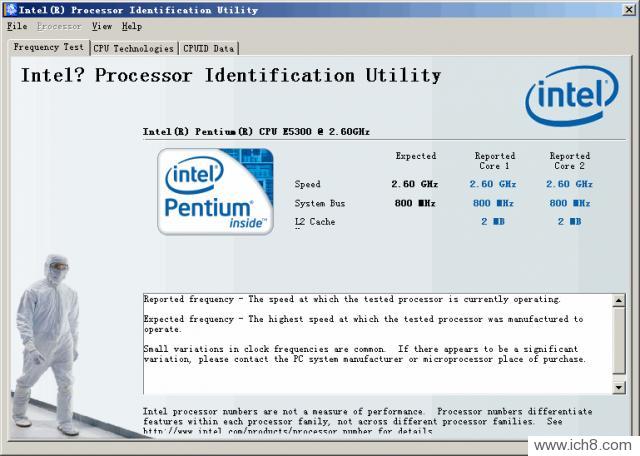Click the Reported Core 2 header
The height and width of the screenshot is (456, 640).
click(569, 161)
